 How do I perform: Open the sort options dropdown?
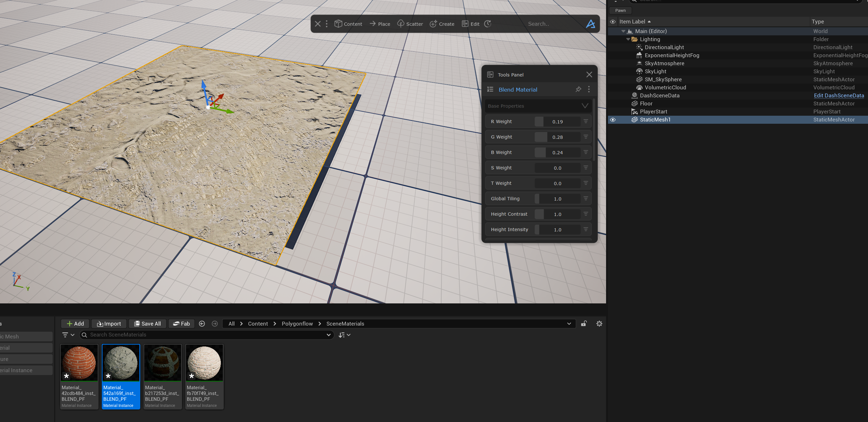tap(344, 335)
